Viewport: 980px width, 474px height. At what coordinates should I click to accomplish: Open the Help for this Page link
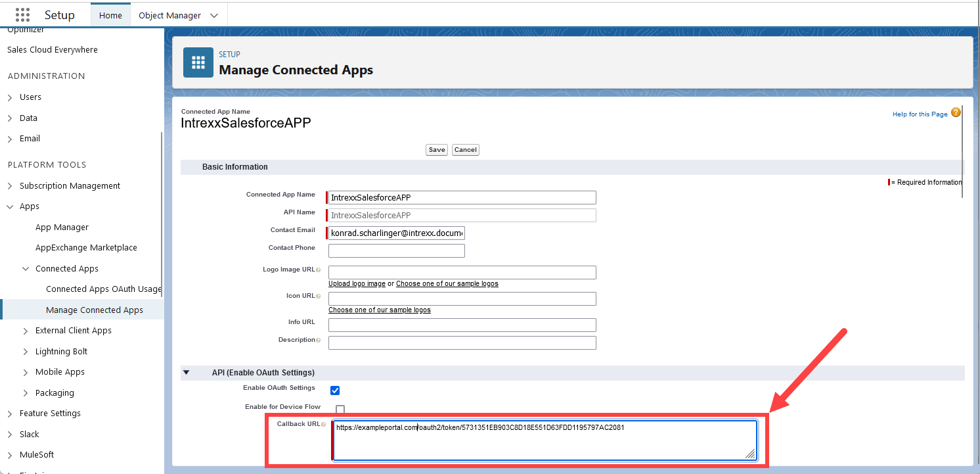coord(920,114)
